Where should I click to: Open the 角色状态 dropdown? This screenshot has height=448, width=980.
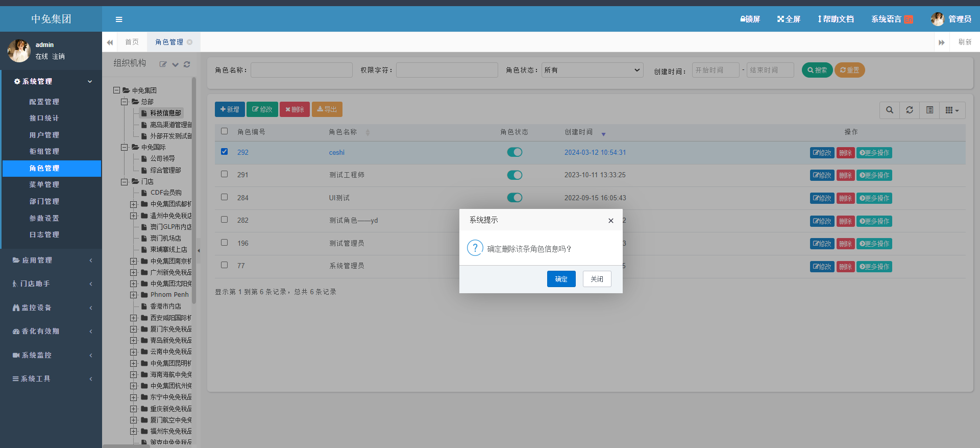click(x=592, y=70)
